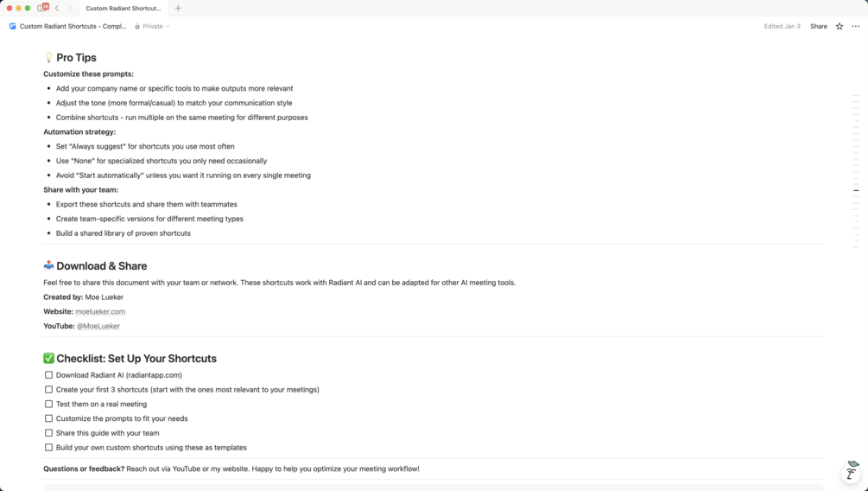Go forward with the right arrow

click(x=70, y=8)
